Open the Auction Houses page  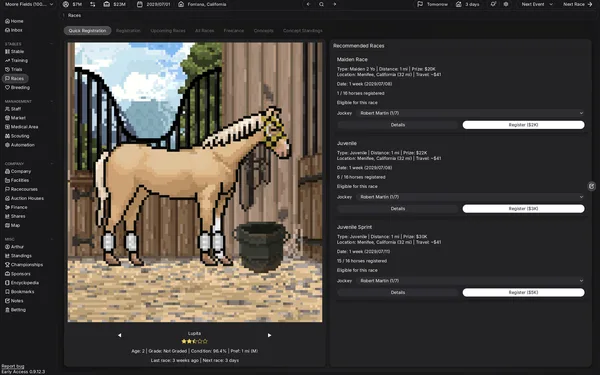coord(24,198)
